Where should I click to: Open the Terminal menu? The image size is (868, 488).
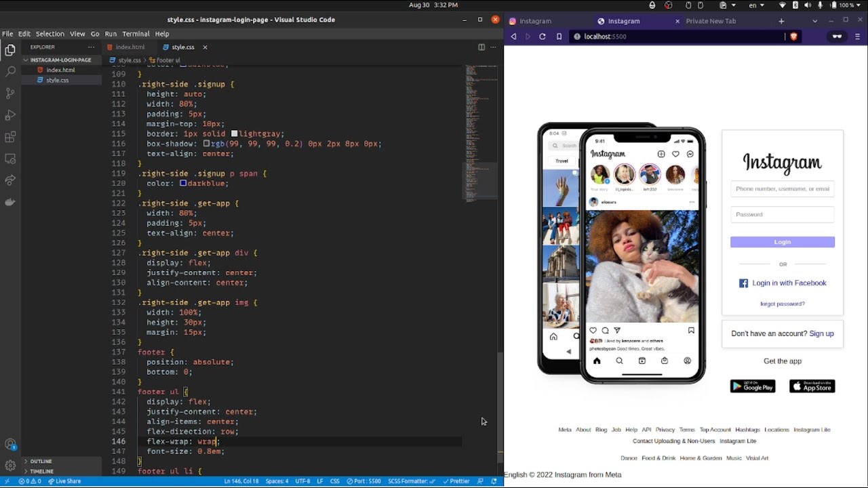coord(136,33)
